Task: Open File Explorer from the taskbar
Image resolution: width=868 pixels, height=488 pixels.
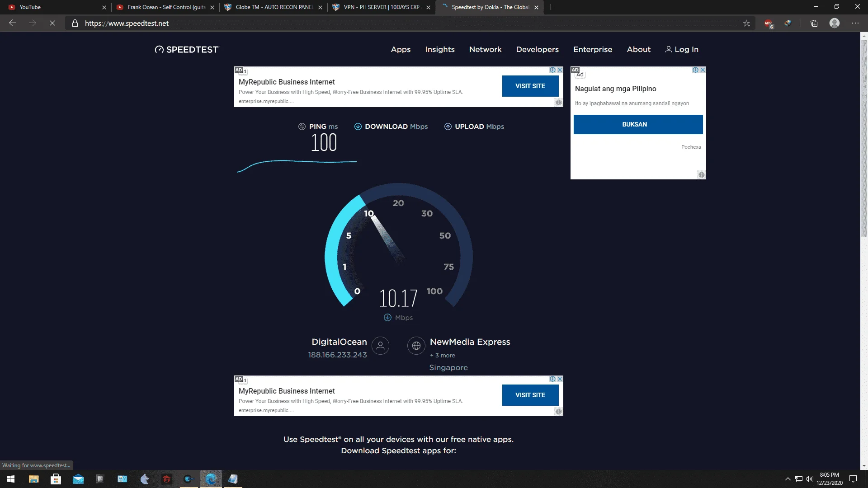Action: coord(34,479)
